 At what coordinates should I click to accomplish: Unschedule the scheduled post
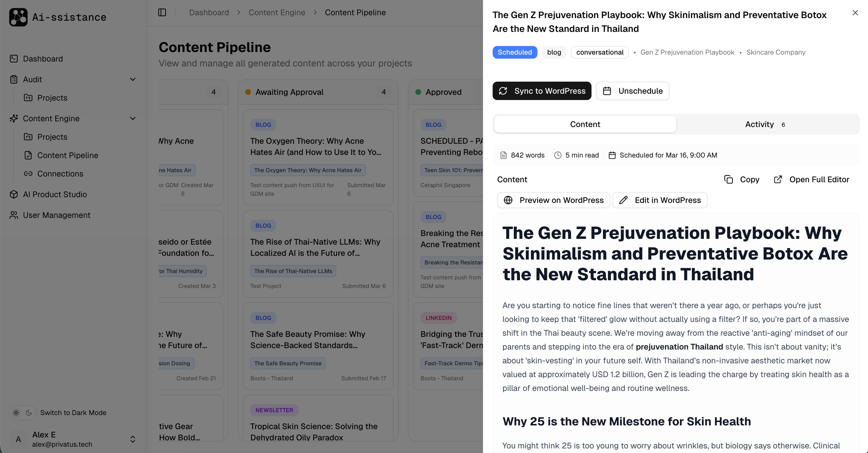click(x=633, y=91)
